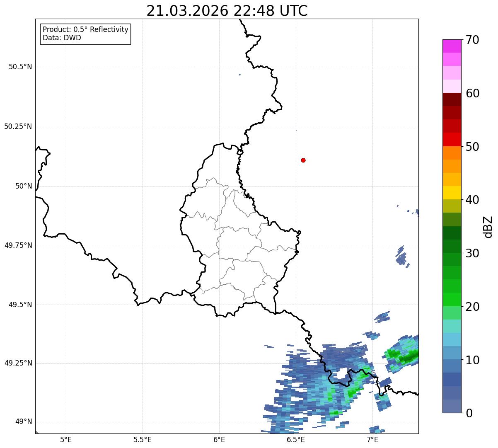The height and width of the screenshot is (448, 498).
Task: Pick the magenta top colorbar segment
Action: pyautogui.click(x=452, y=46)
